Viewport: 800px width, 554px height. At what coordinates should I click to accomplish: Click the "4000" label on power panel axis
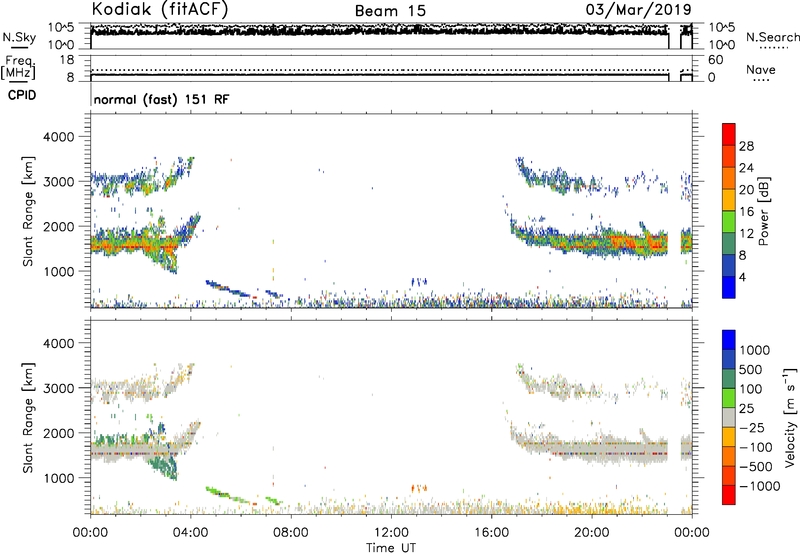coord(58,137)
